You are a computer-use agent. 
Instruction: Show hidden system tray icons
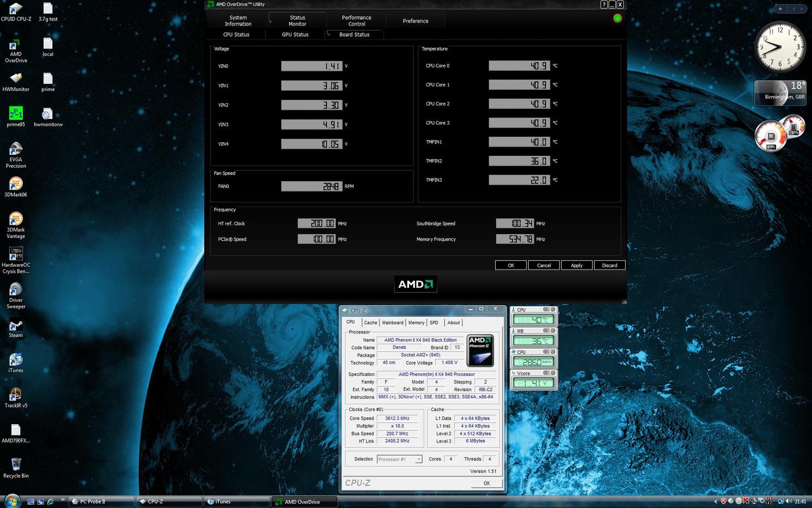pos(716,502)
